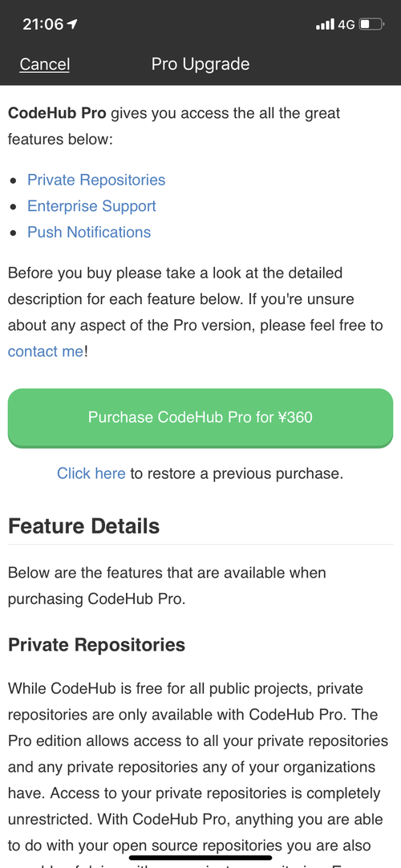Tap Cancel to dismiss the upgrade screen
The width and height of the screenshot is (401, 868).
tap(44, 64)
